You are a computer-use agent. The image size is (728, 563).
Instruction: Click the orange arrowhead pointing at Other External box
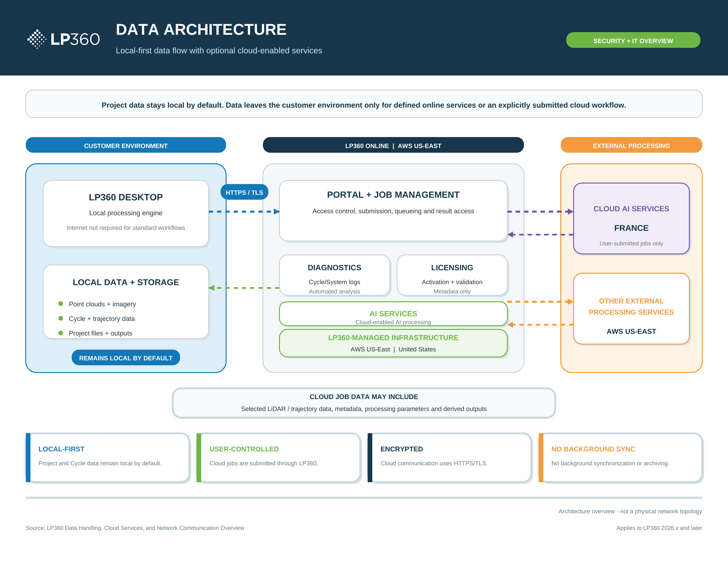click(x=570, y=301)
